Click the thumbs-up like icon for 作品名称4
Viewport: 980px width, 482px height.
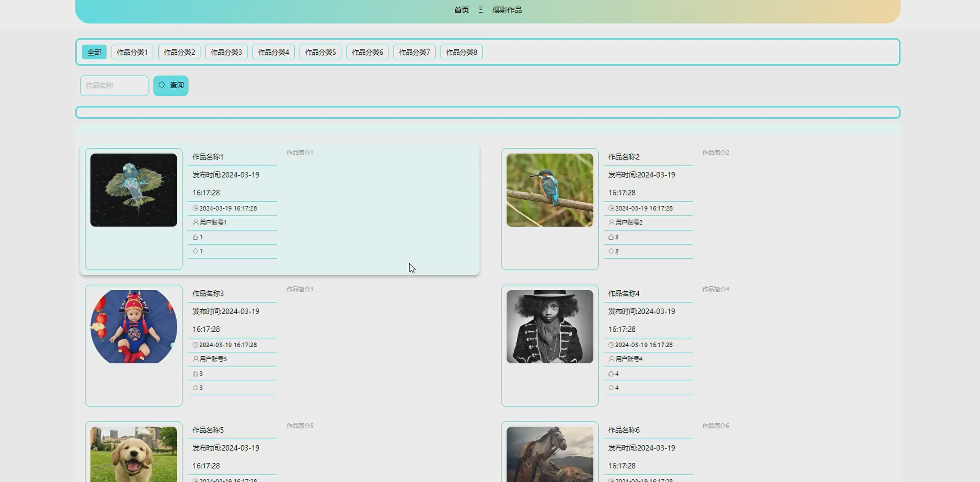tap(611, 374)
